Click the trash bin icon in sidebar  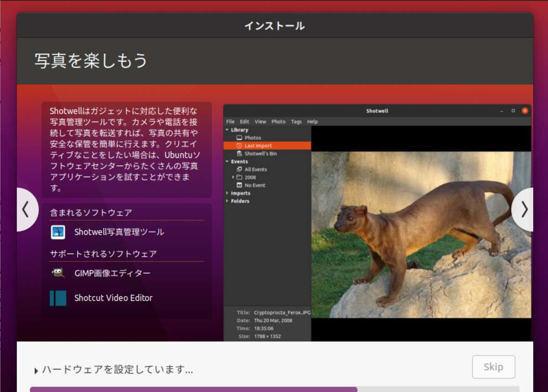coord(239,154)
